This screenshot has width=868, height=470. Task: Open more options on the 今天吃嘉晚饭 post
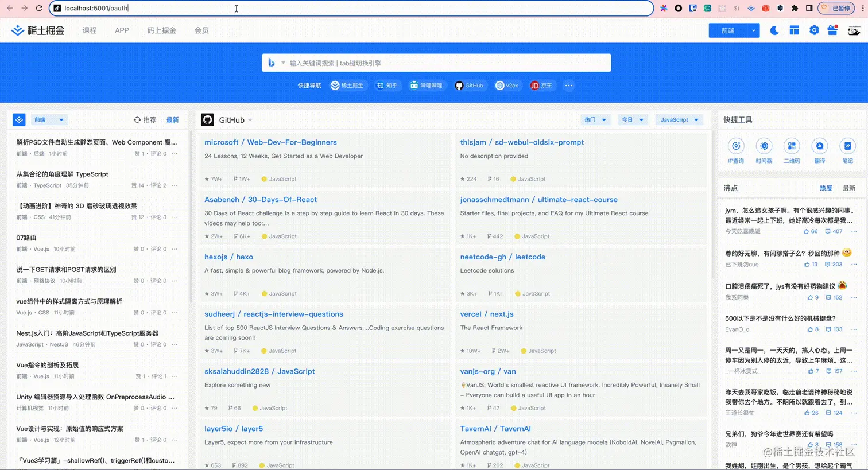coord(854,231)
